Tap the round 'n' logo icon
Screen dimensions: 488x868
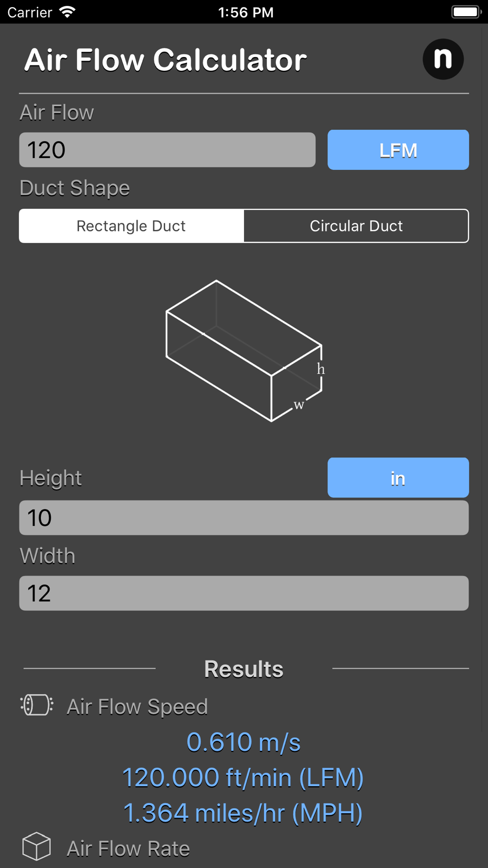(443, 60)
